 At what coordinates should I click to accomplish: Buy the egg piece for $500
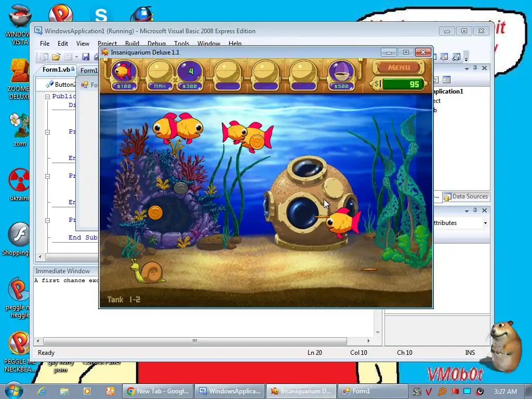[341, 75]
